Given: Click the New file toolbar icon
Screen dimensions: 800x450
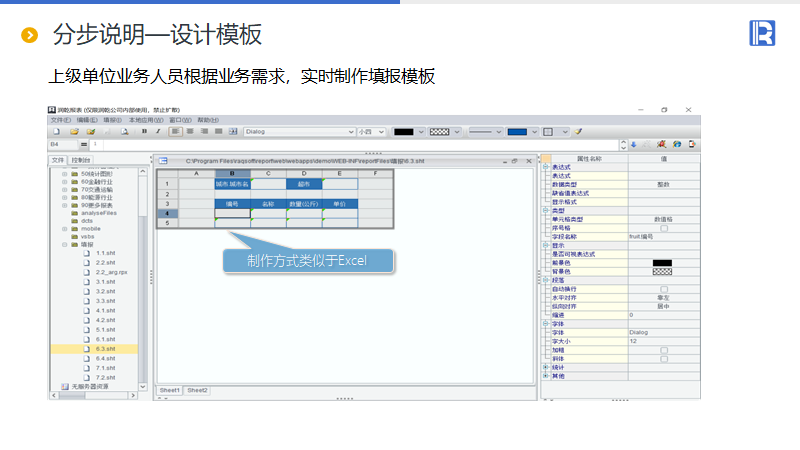Looking at the screenshot, I should [57, 132].
